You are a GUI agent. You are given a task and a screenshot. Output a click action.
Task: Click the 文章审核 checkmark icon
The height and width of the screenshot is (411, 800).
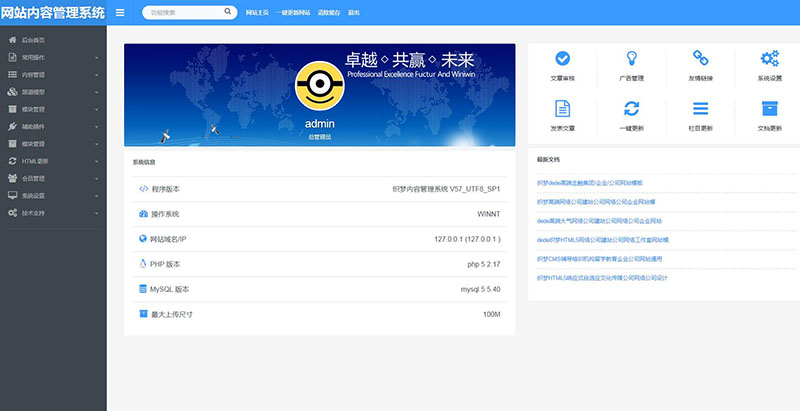click(x=562, y=59)
